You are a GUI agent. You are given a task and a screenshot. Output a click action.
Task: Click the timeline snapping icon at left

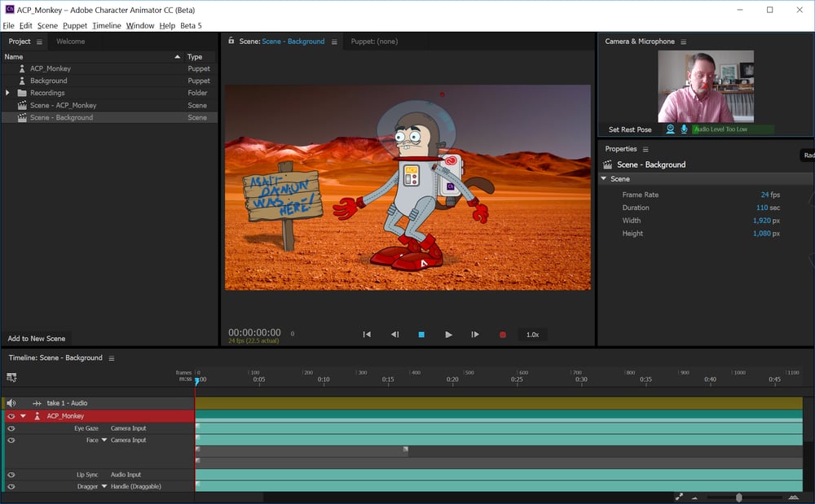click(11, 377)
